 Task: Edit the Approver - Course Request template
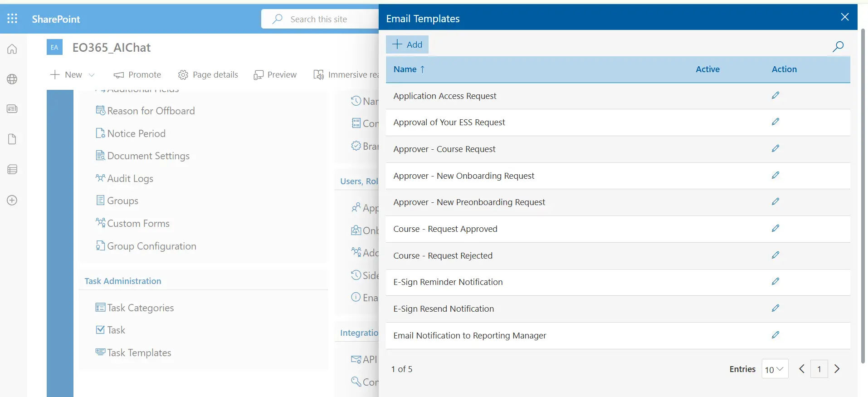click(775, 148)
